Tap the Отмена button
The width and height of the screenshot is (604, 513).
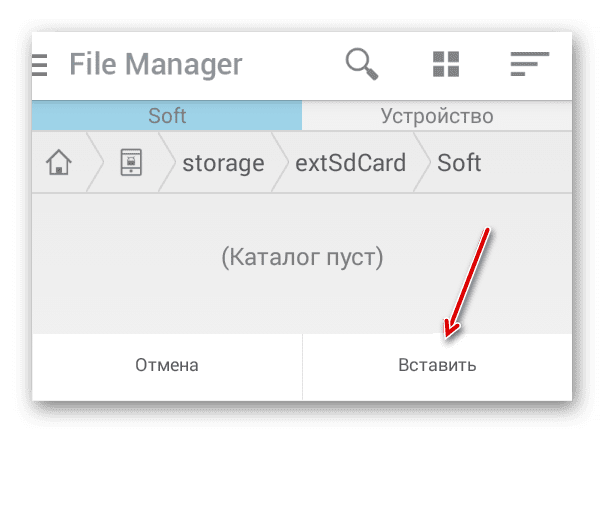pos(167,365)
